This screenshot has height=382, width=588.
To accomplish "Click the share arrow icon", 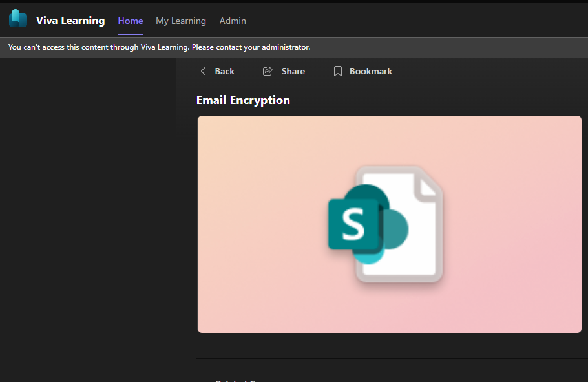I will pyautogui.click(x=268, y=71).
